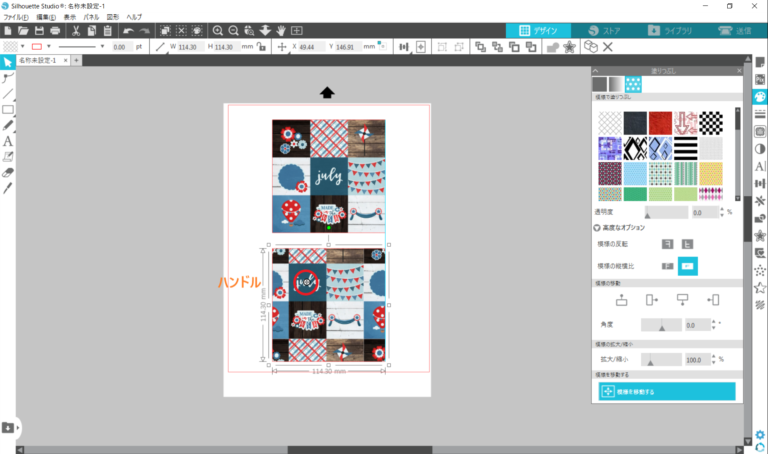
Task: Select the Eraser tool
Action: click(x=7, y=172)
